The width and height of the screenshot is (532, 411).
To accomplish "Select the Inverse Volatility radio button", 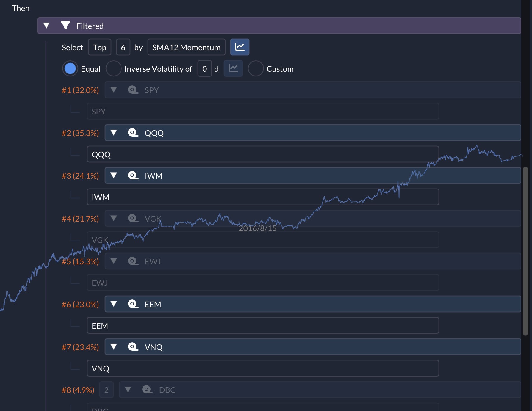I will point(114,68).
